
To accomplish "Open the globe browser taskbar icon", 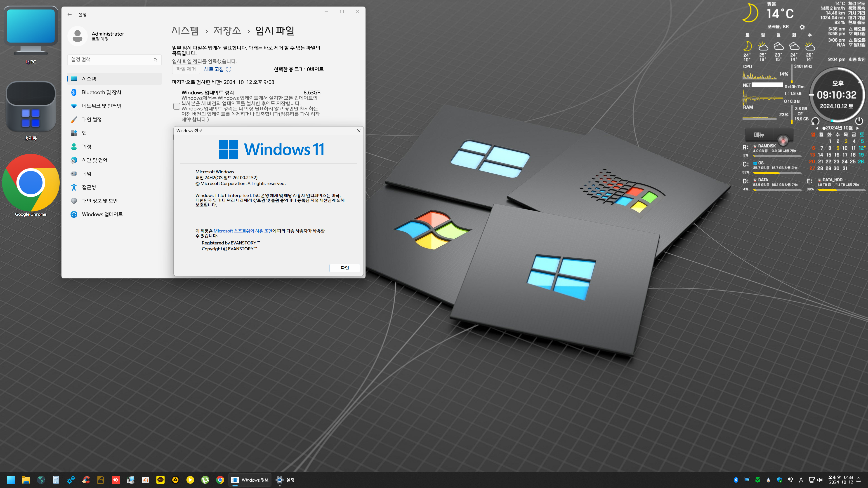I will click(41, 480).
